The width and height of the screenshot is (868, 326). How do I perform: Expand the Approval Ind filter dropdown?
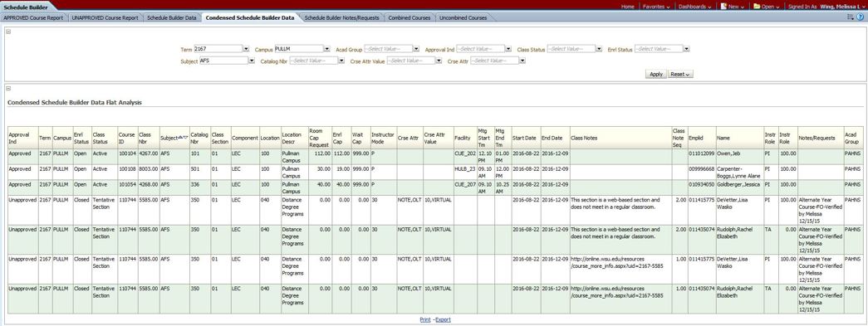(508, 49)
